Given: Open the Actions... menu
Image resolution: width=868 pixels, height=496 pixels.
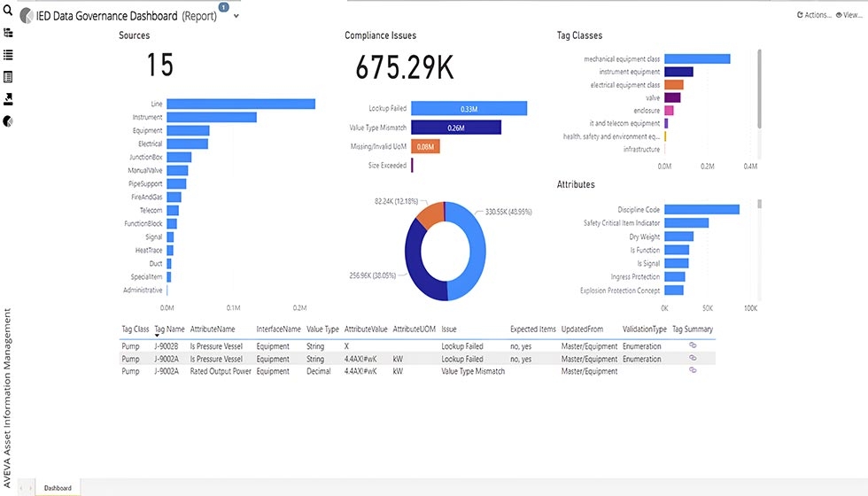Looking at the screenshot, I should coord(814,15).
